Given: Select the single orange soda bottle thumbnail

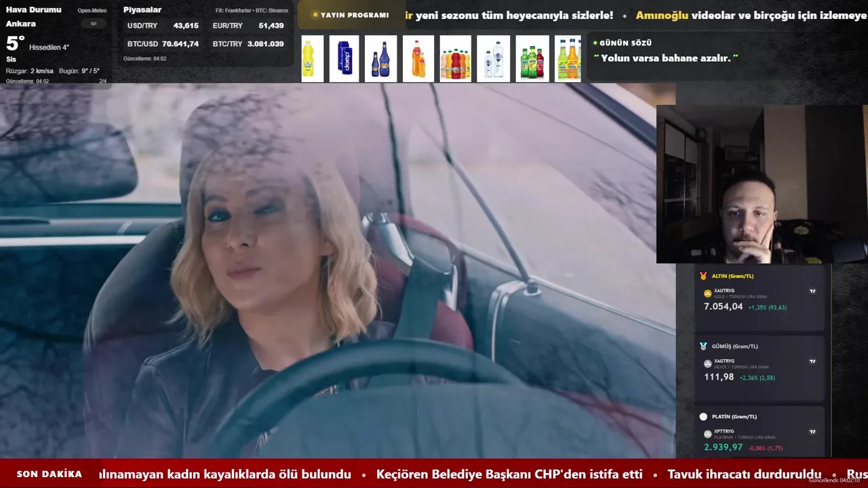Looking at the screenshot, I should 418,59.
